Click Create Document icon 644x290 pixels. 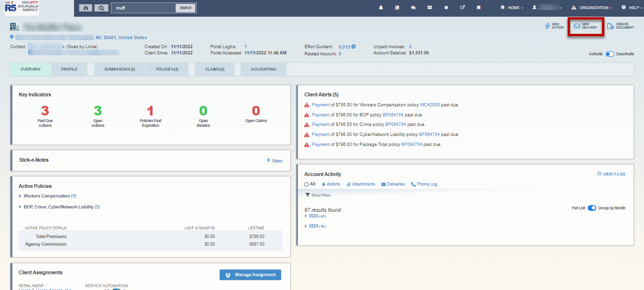[x=610, y=26]
